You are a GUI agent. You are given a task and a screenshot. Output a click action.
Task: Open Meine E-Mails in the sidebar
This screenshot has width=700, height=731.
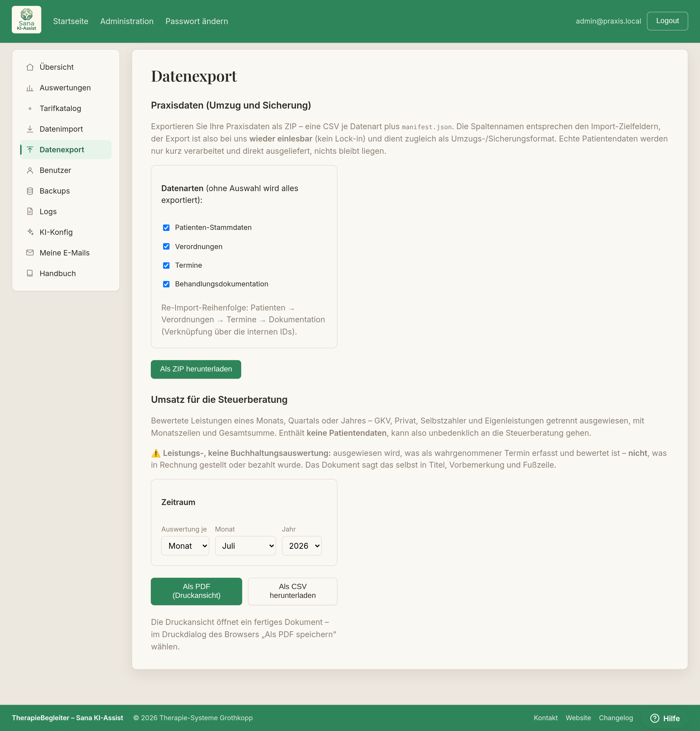tap(66, 253)
